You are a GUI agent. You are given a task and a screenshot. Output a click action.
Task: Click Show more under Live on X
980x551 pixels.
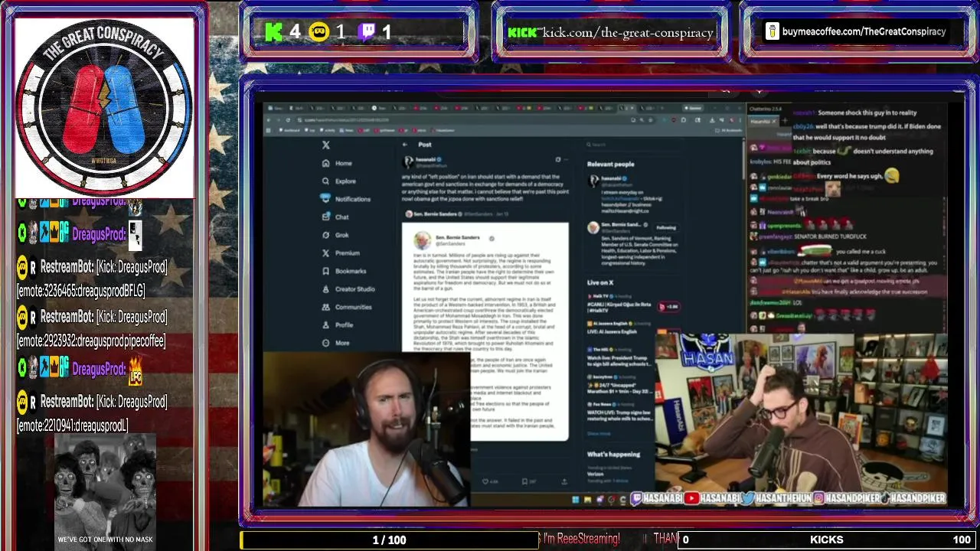pos(599,433)
